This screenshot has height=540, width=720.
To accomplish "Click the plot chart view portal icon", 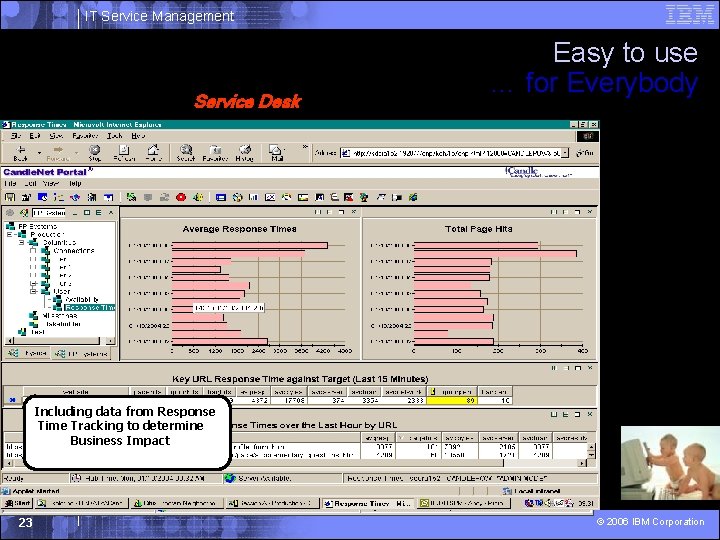I will pos(270,197).
